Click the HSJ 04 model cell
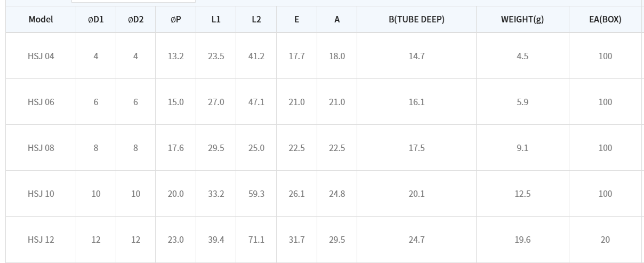The width and height of the screenshot is (644, 263). pos(41,56)
